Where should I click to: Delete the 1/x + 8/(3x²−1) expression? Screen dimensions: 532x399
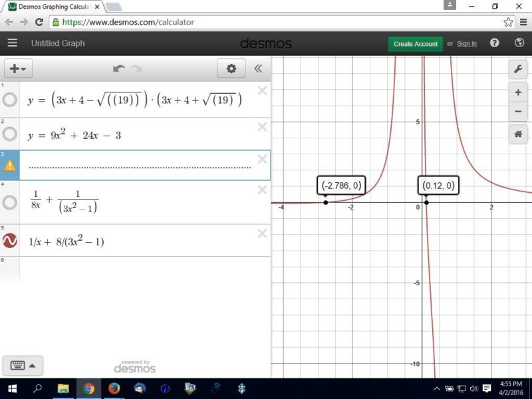tap(262, 233)
